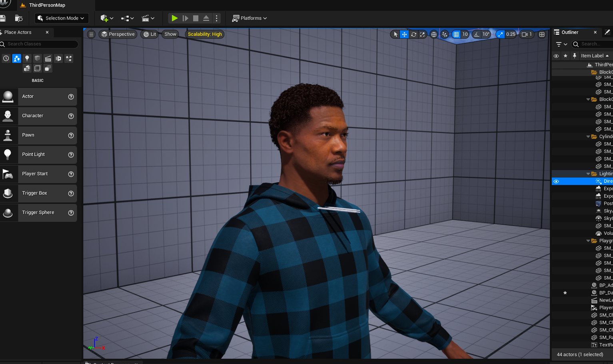Open play mode options three-dot menu
The width and height of the screenshot is (613, 364).
pos(216,18)
